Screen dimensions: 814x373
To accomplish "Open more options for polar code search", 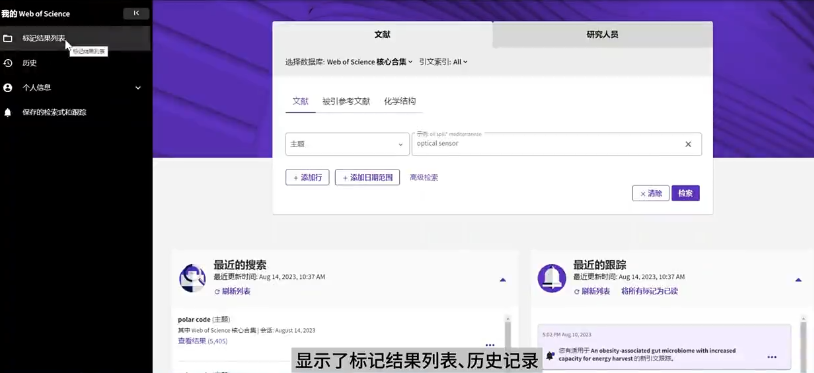I will pyautogui.click(x=490, y=345).
